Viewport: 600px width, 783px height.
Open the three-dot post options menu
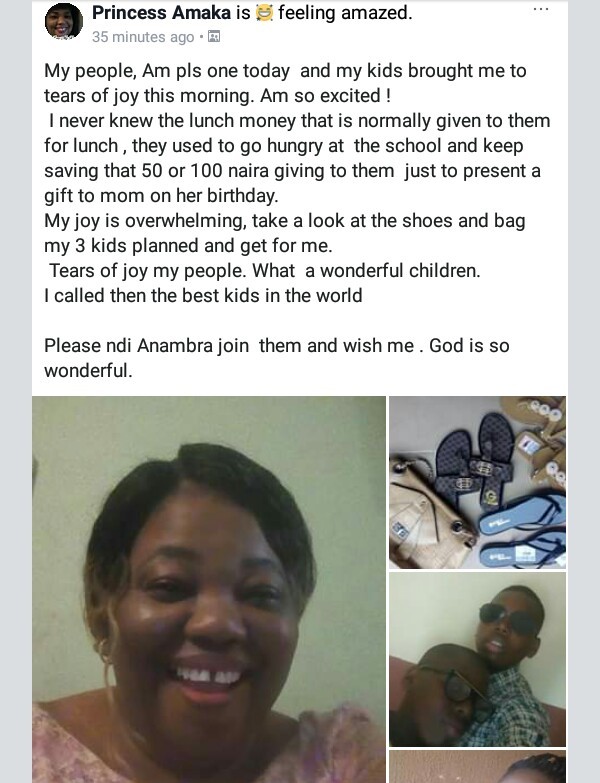(541, 9)
